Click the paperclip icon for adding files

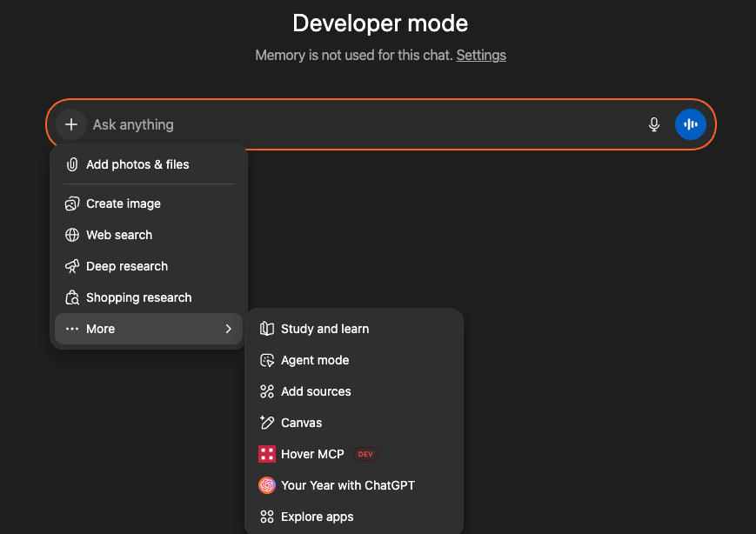[x=72, y=164]
